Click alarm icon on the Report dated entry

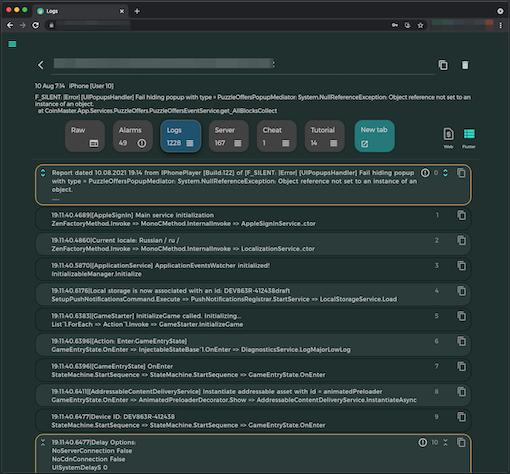(425, 173)
